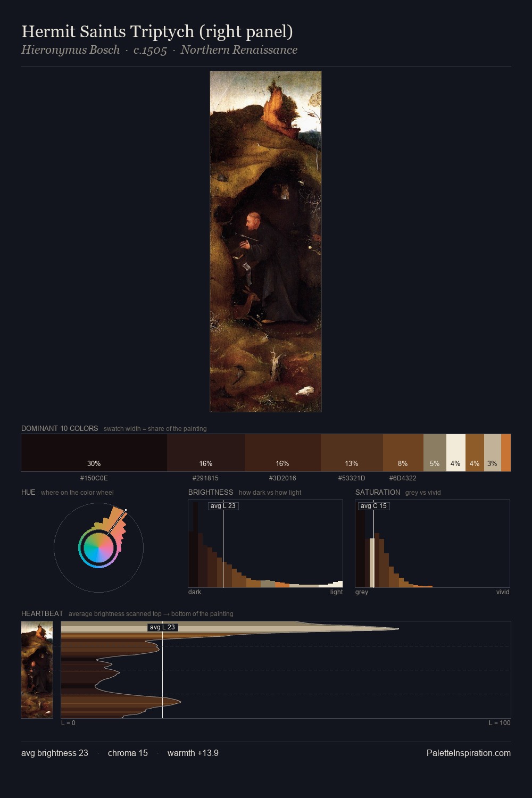Click the 'light' axis label
Screen dimensions: 532x798
pos(336,592)
